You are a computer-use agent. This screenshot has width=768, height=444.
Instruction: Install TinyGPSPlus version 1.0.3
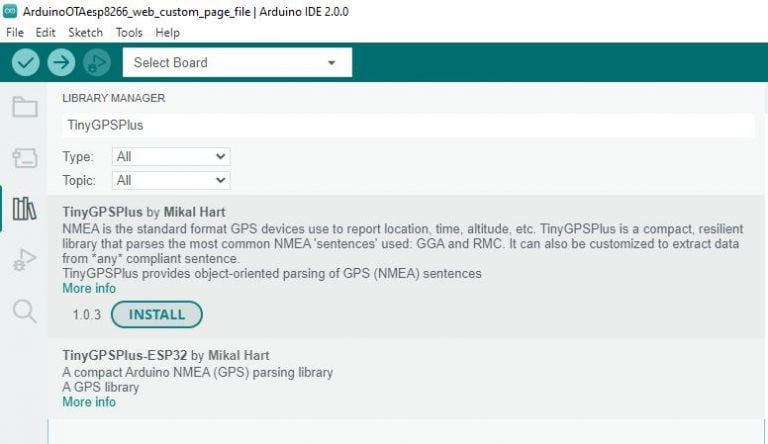point(157,314)
